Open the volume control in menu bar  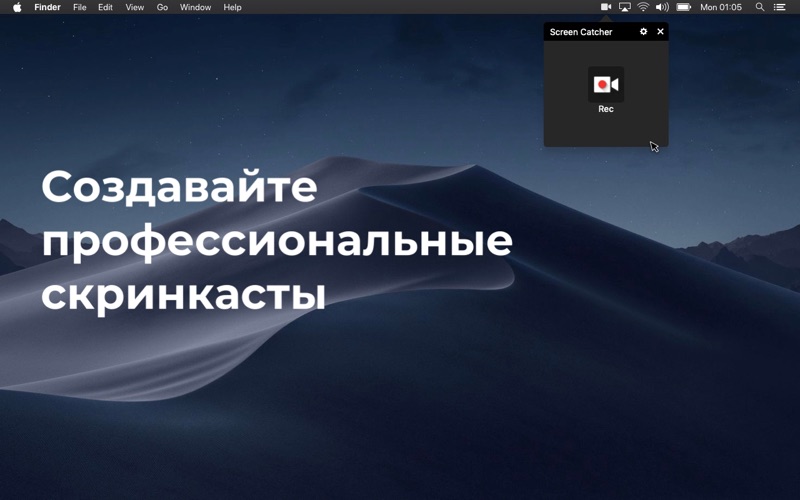[x=662, y=7]
